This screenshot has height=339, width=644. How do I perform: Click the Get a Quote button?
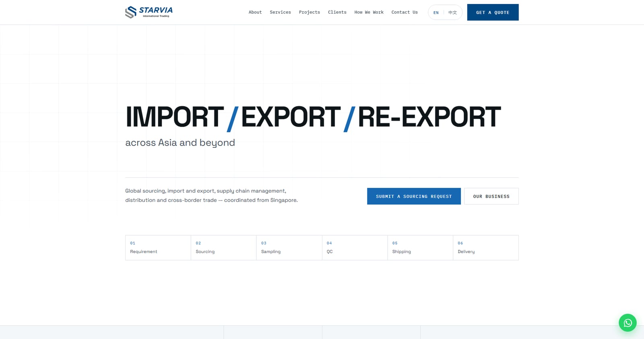click(x=493, y=12)
